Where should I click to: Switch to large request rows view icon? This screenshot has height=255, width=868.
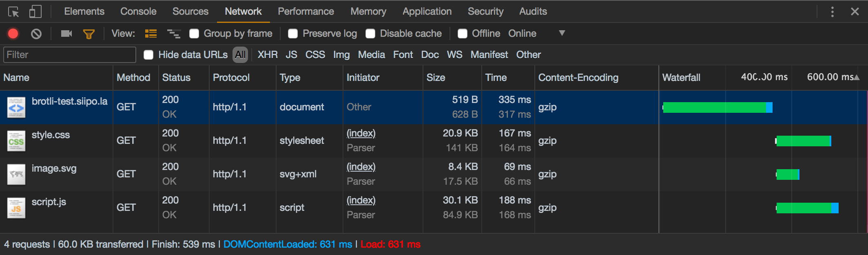[151, 34]
